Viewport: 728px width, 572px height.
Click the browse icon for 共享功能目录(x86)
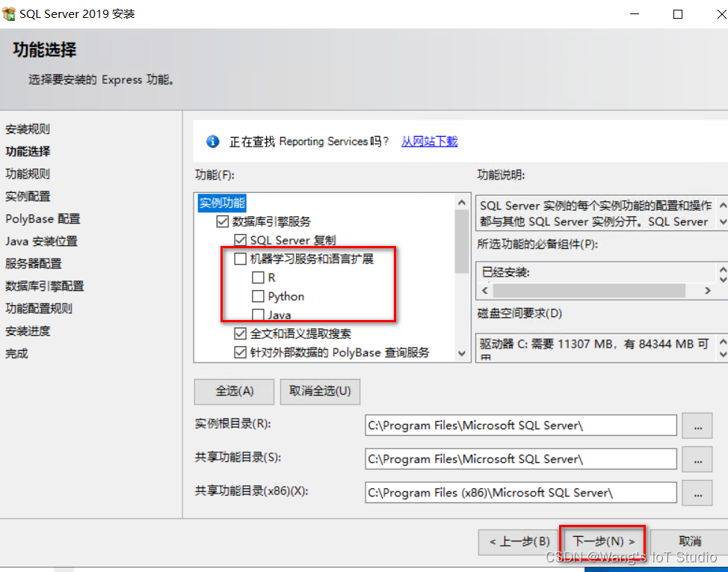tap(697, 492)
